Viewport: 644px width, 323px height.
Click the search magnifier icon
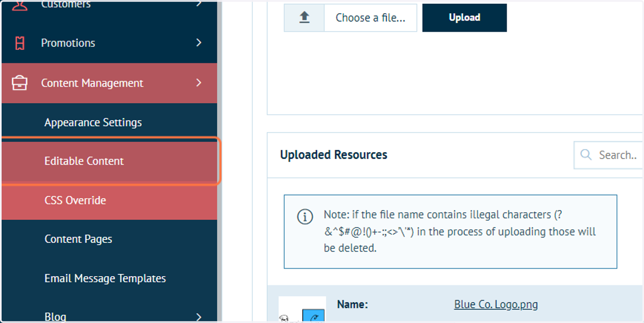586,155
